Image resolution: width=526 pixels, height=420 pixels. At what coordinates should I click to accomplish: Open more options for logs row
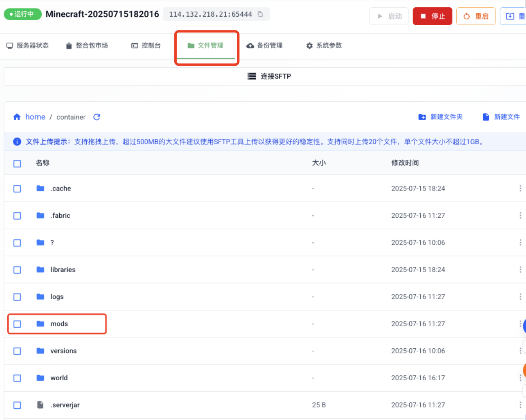tap(520, 297)
